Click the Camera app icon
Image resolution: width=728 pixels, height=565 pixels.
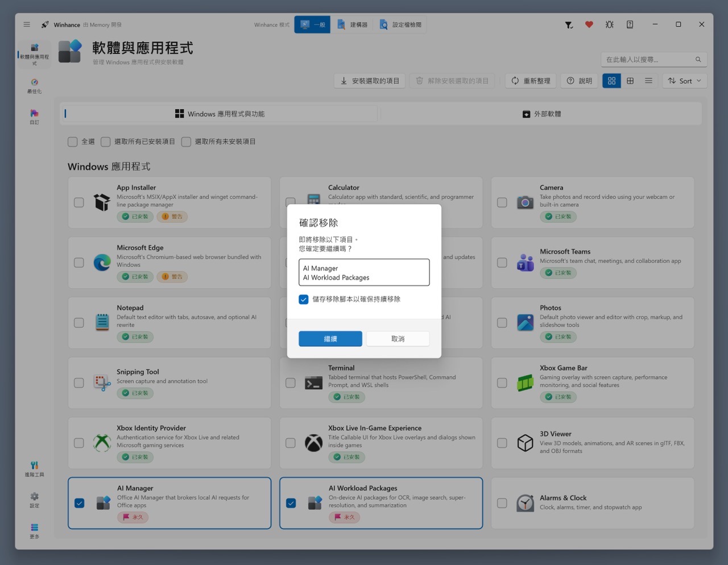click(525, 202)
